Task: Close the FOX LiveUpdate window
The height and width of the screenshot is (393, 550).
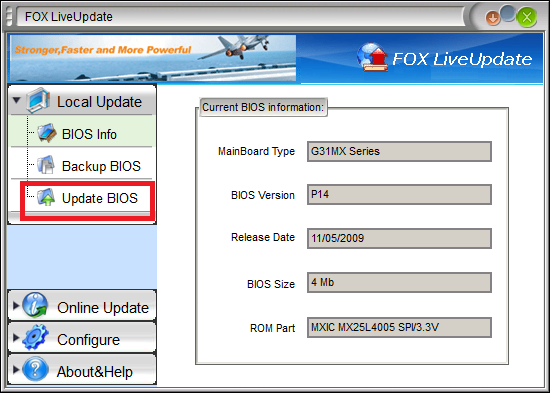Action: coord(526,17)
